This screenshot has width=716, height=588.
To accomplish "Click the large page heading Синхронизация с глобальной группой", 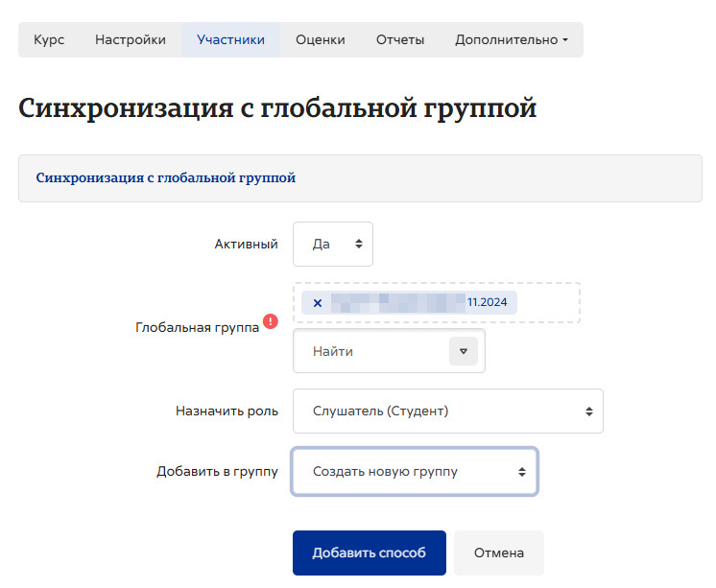I will coord(277,108).
